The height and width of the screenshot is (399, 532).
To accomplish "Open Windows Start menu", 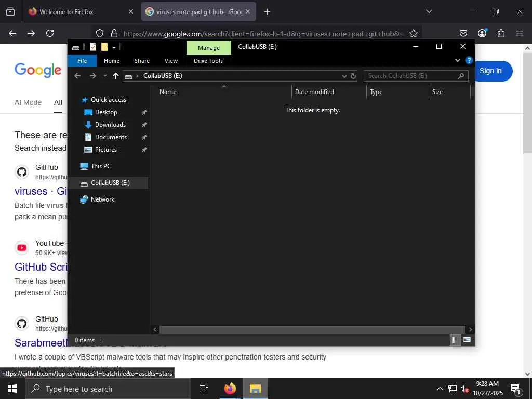I will pos(12,389).
